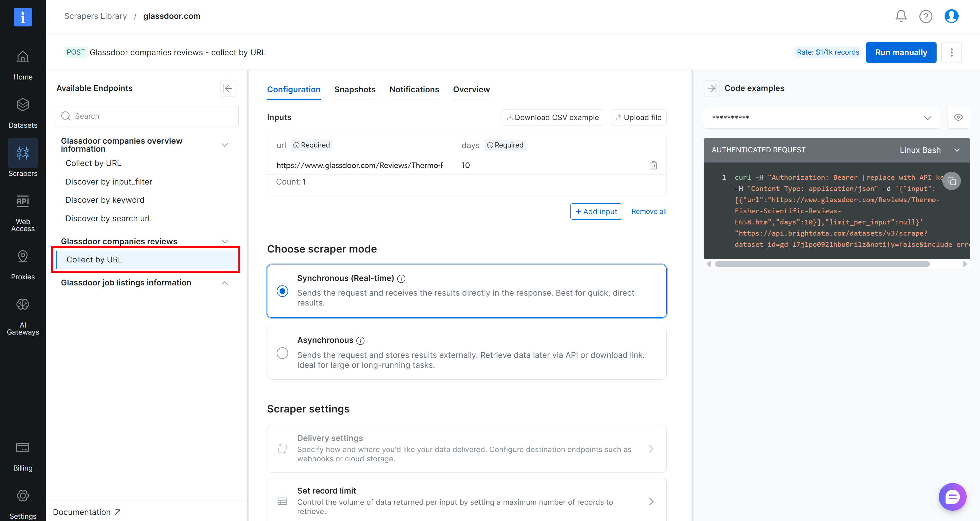980x521 pixels.
Task: Open AI Gateways in the sidebar
Action: tap(23, 317)
